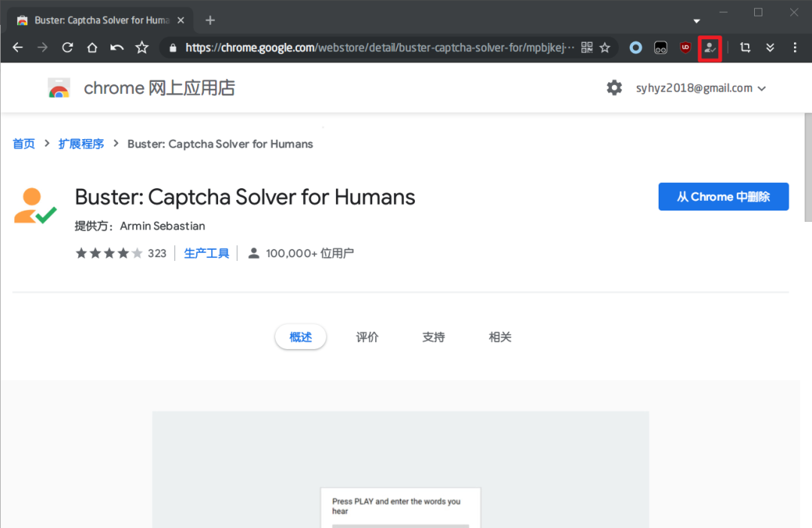Open web store settings gear
The image size is (812, 528).
coord(614,87)
